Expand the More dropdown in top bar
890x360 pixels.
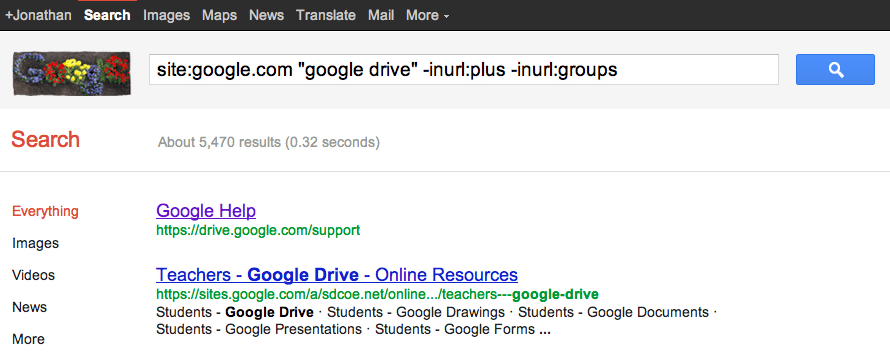(427, 15)
